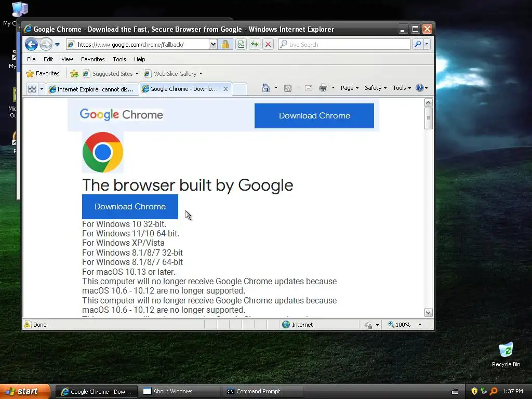The height and width of the screenshot is (399, 532).
Task: Open the Home button dropdown arrow
Action: click(276, 88)
